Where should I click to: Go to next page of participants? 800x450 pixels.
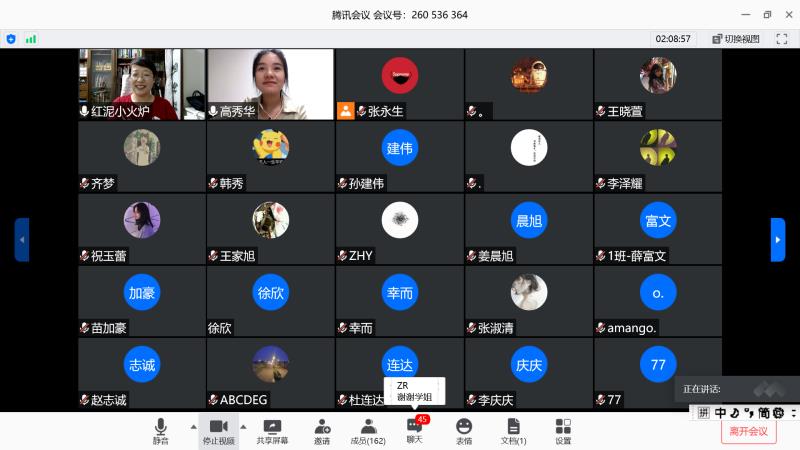tap(778, 239)
